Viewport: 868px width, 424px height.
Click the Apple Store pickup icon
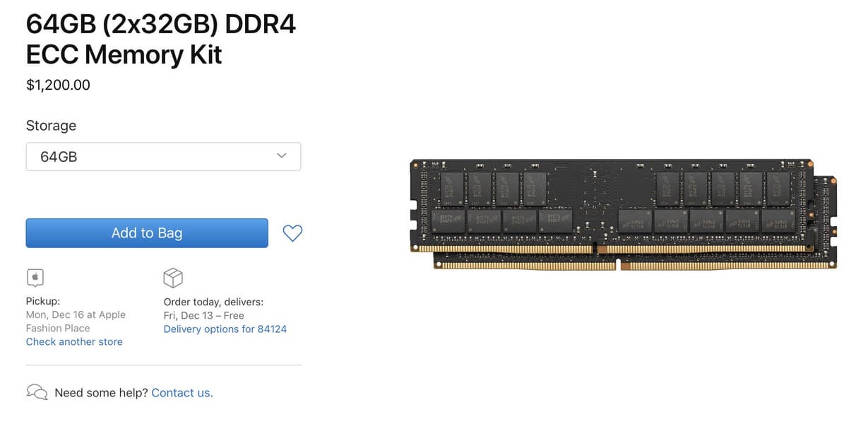[35, 277]
